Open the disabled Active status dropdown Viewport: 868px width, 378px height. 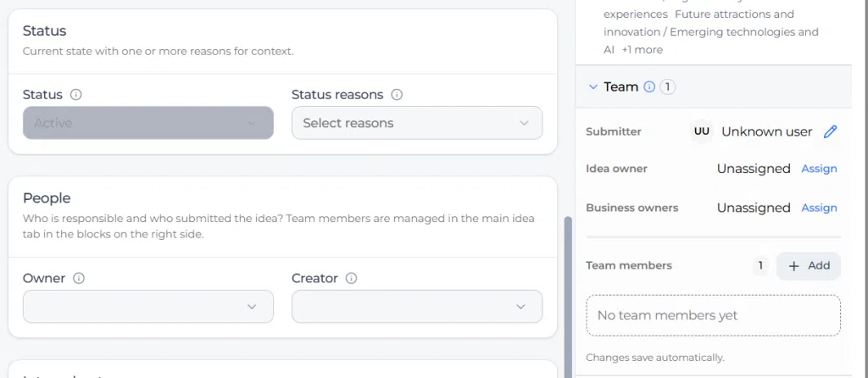coord(147,123)
